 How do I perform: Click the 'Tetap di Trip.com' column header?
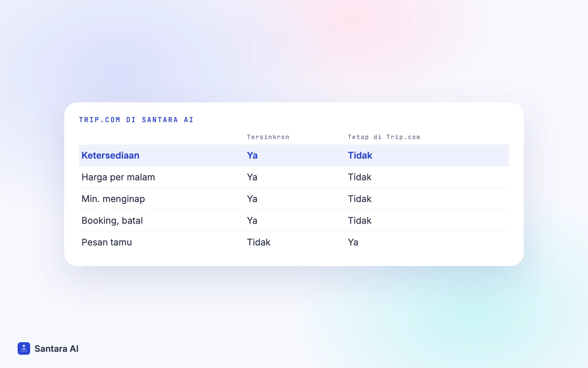384,137
